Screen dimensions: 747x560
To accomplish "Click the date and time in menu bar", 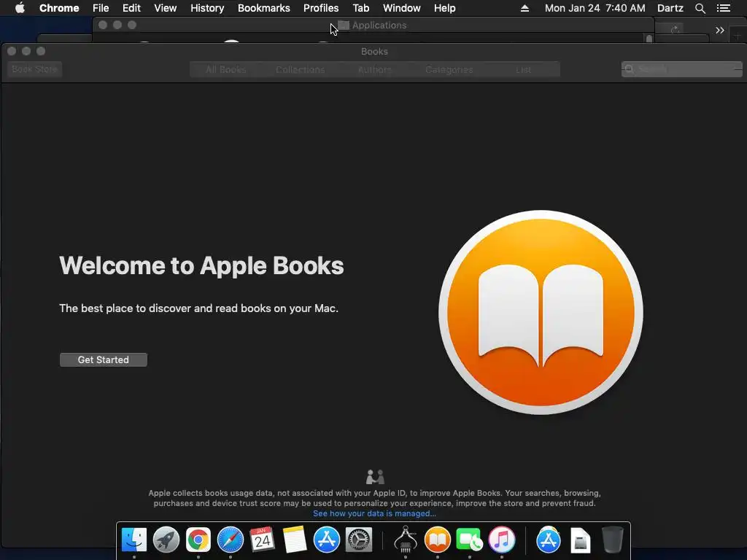I will tap(595, 8).
